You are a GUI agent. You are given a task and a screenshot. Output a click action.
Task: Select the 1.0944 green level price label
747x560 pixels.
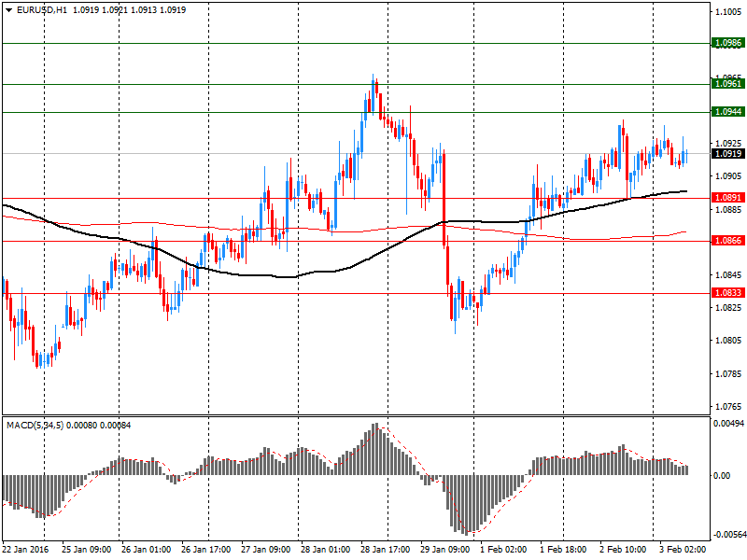coord(728,112)
